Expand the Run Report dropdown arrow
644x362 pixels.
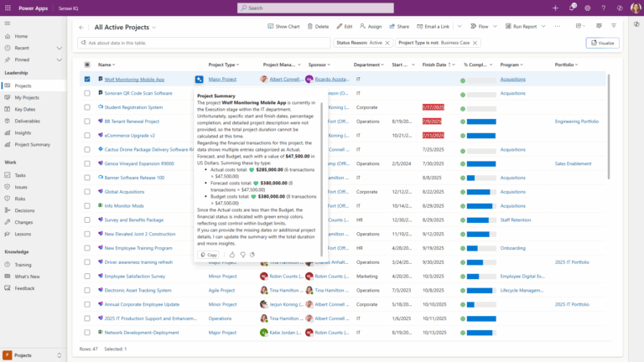(x=543, y=26)
